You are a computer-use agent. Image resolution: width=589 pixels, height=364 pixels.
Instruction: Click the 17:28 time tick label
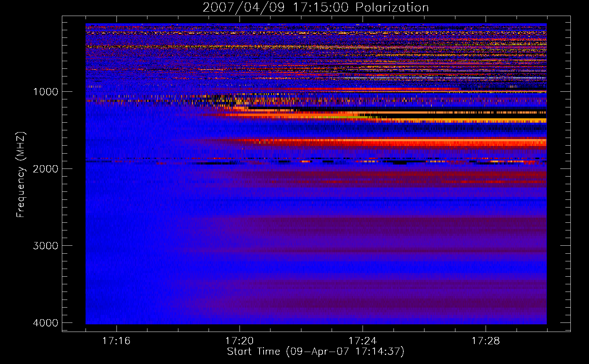486,341
